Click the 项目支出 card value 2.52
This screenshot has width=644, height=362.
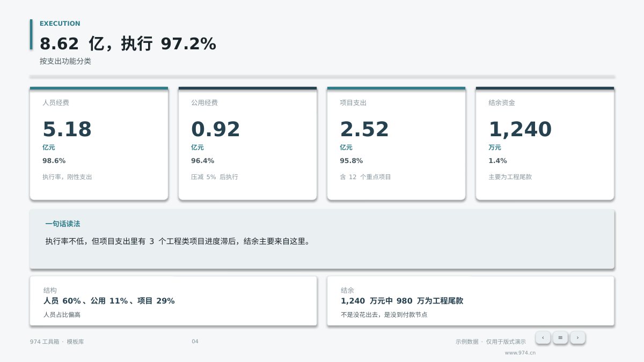364,129
